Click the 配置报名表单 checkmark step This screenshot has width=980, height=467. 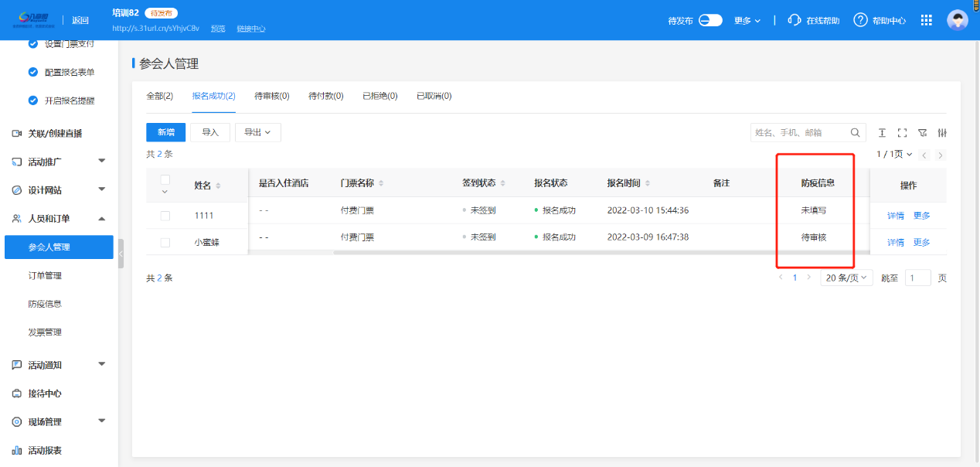pyautogui.click(x=33, y=72)
